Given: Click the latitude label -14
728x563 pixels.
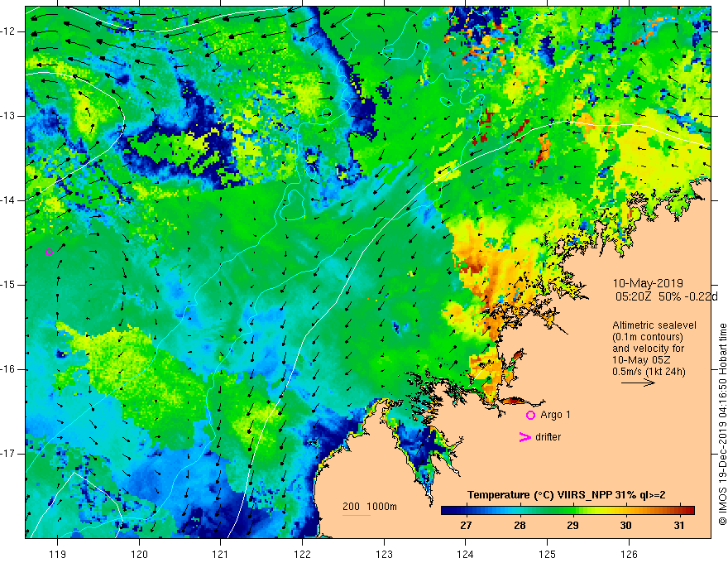Looking at the screenshot, I should click(x=8, y=200).
